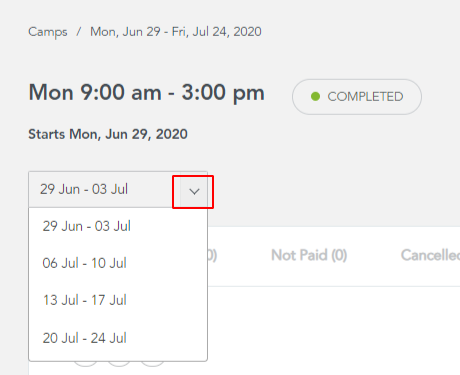Click the dropdown chevron arrow

pyautogui.click(x=194, y=191)
